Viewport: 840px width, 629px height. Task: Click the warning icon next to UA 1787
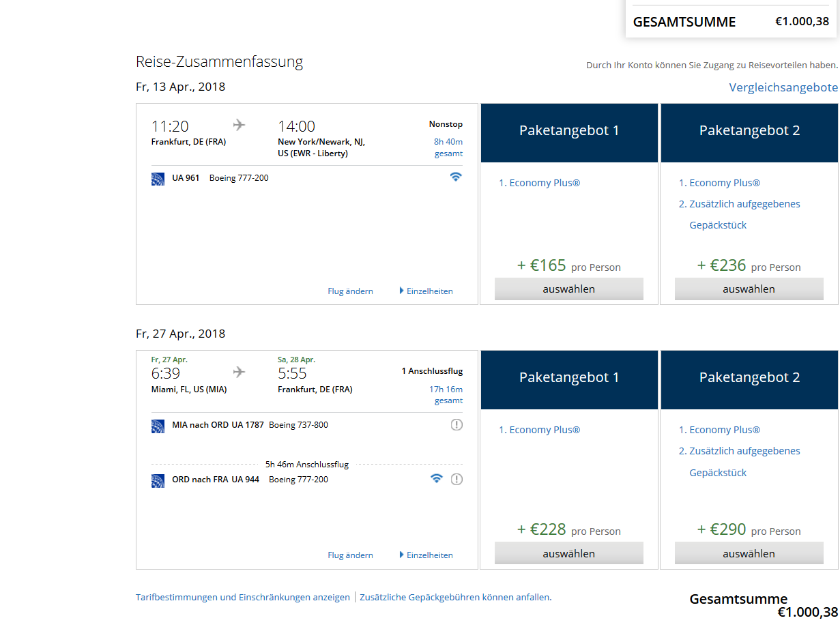coord(457,425)
